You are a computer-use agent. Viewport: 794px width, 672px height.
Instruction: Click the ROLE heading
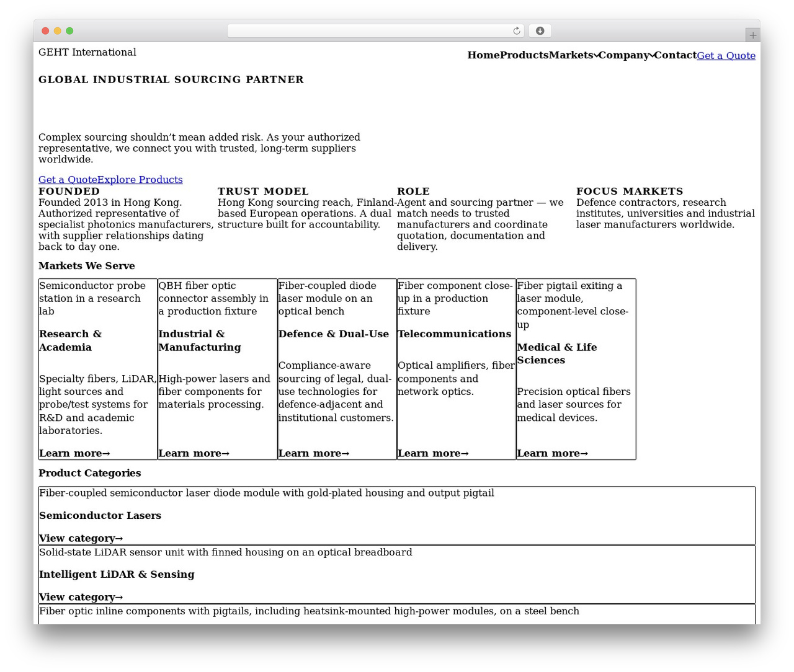413,191
